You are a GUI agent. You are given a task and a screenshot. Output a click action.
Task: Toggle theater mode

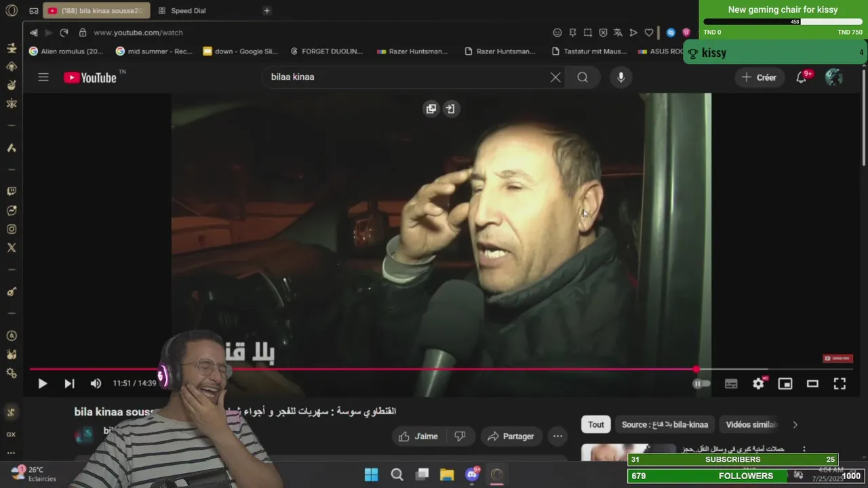point(812,384)
